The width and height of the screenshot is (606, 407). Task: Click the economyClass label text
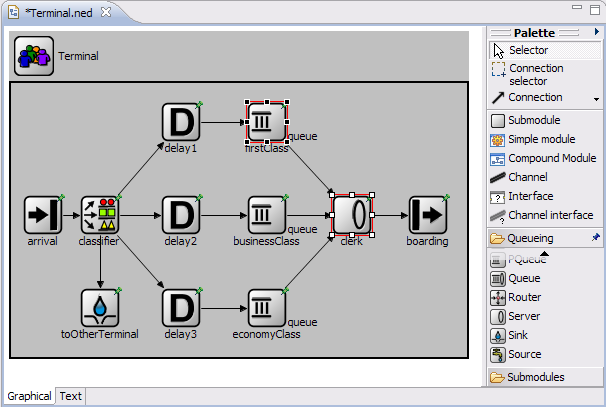coord(266,334)
